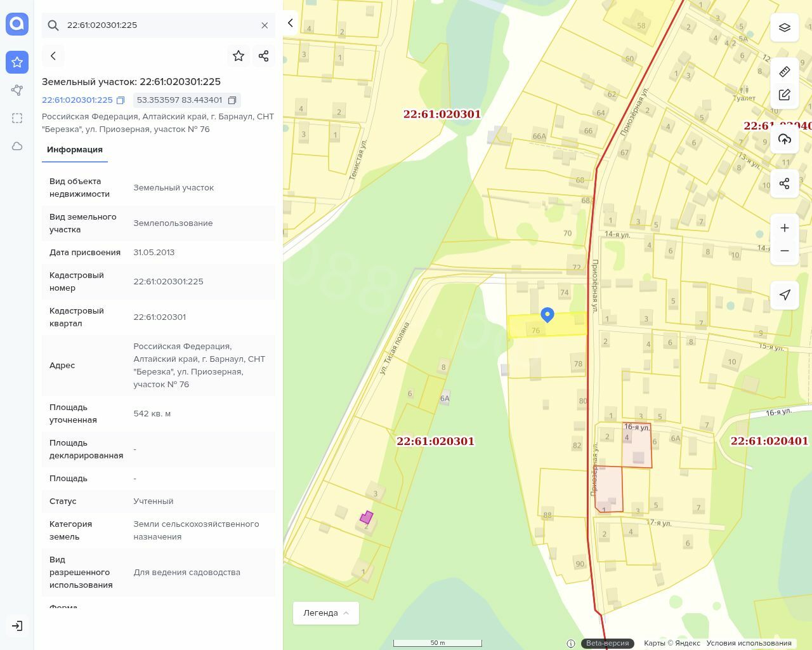Image resolution: width=812 pixels, height=650 pixels.
Task: Open Favorites in the left sidebar
Action: tap(17, 62)
